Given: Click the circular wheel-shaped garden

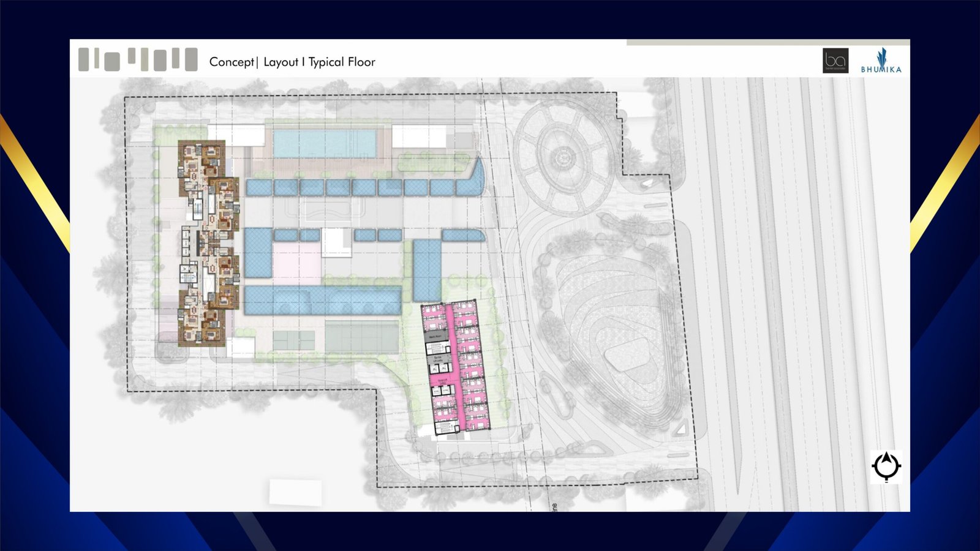Looking at the screenshot, I should 561,159.
